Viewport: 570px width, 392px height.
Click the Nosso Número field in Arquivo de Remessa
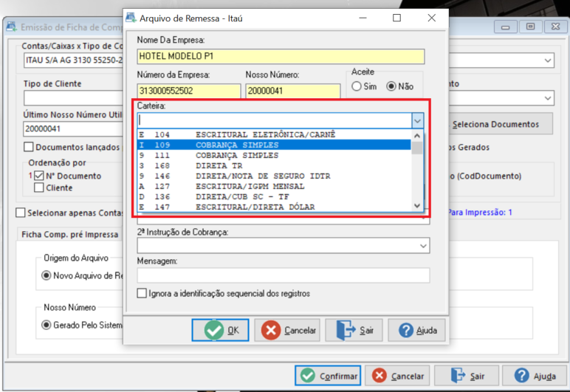[292, 91]
